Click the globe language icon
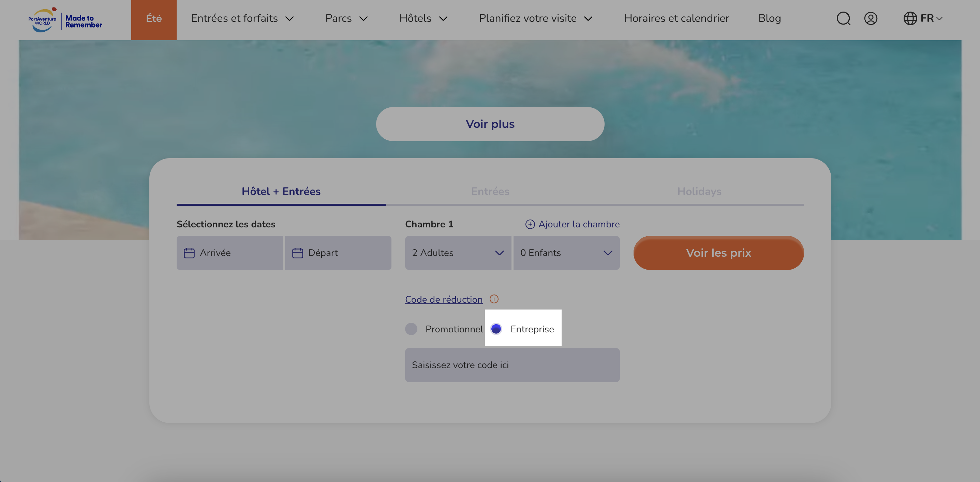 (910, 18)
